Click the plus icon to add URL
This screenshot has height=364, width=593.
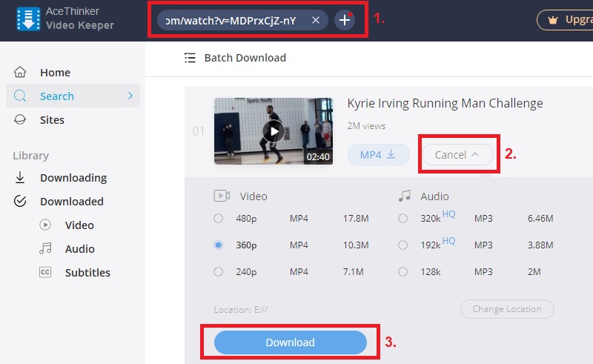345,20
